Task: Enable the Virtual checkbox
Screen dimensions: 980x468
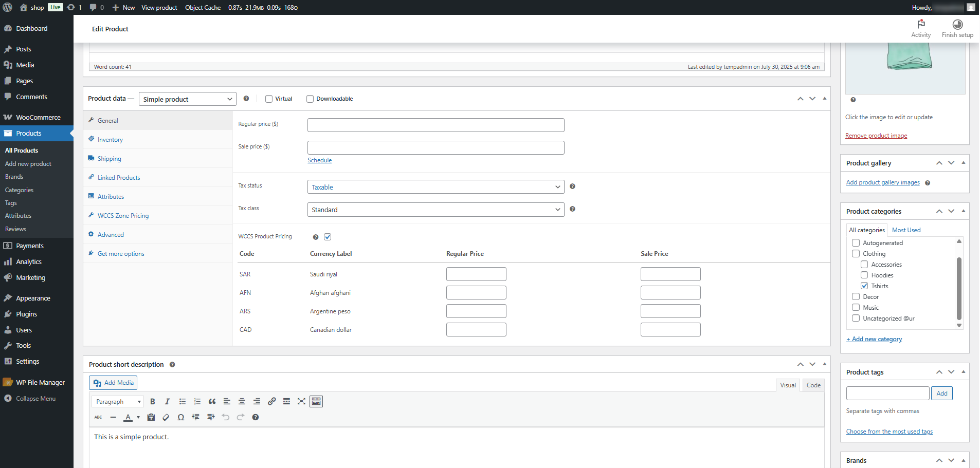Action: (x=269, y=99)
